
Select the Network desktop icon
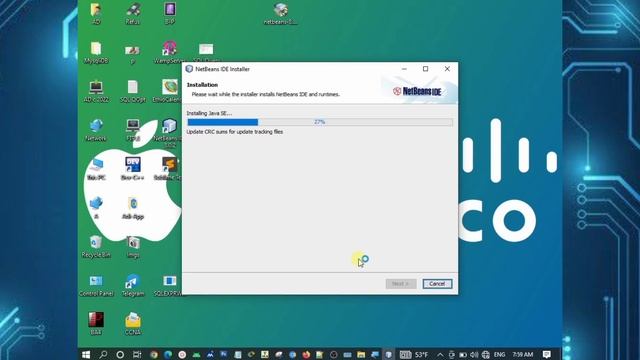tap(96, 130)
